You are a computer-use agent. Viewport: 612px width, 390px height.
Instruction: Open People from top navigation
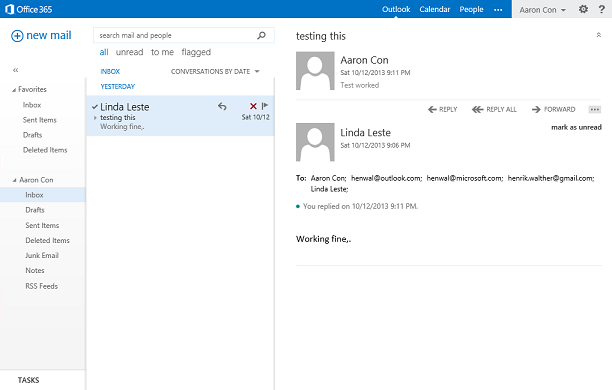471,9
